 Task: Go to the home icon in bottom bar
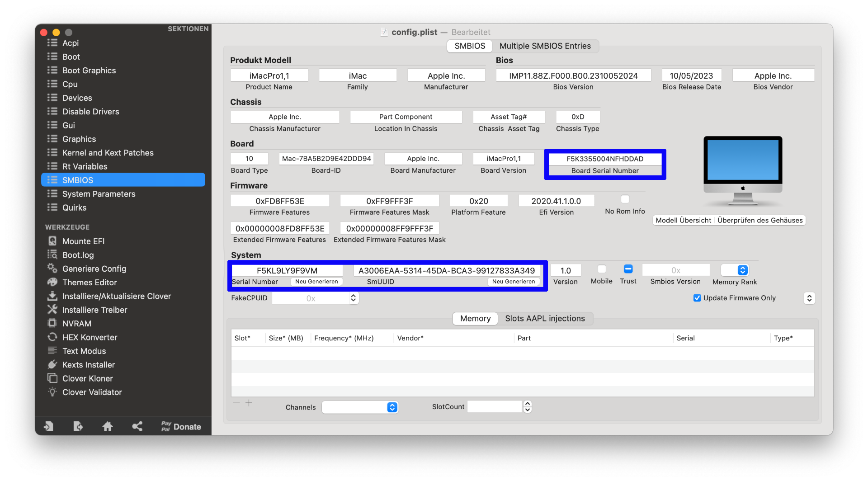click(x=108, y=426)
